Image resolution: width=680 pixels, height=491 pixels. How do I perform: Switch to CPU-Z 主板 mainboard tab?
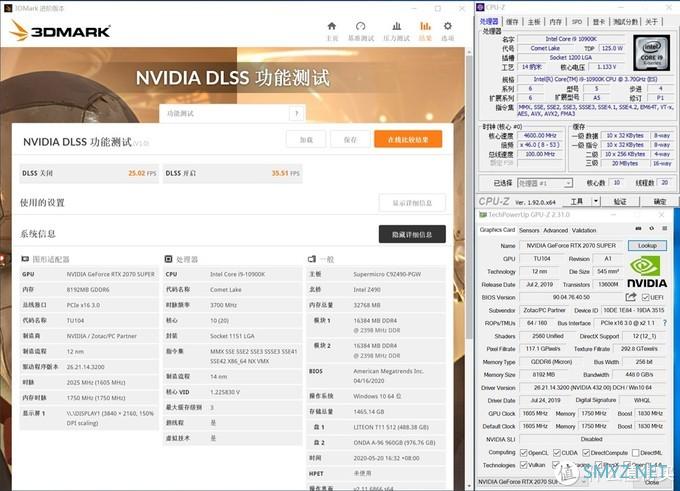(x=534, y=22)
